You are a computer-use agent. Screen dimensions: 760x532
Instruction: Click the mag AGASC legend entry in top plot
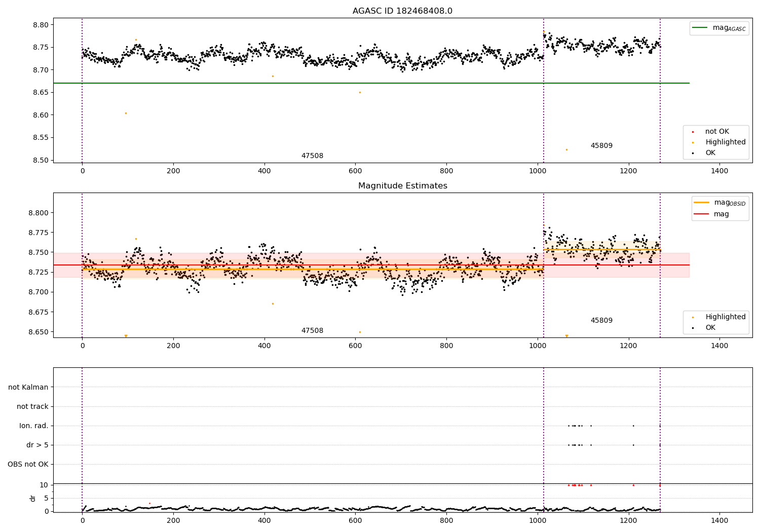(x=719, y=28)
